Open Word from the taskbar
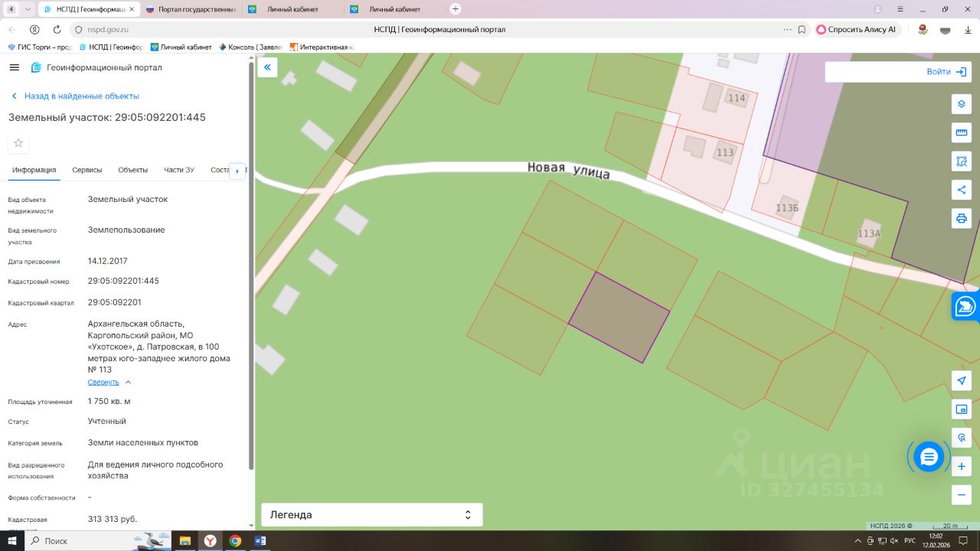This screenshot has width=980, height=551. 260,540
